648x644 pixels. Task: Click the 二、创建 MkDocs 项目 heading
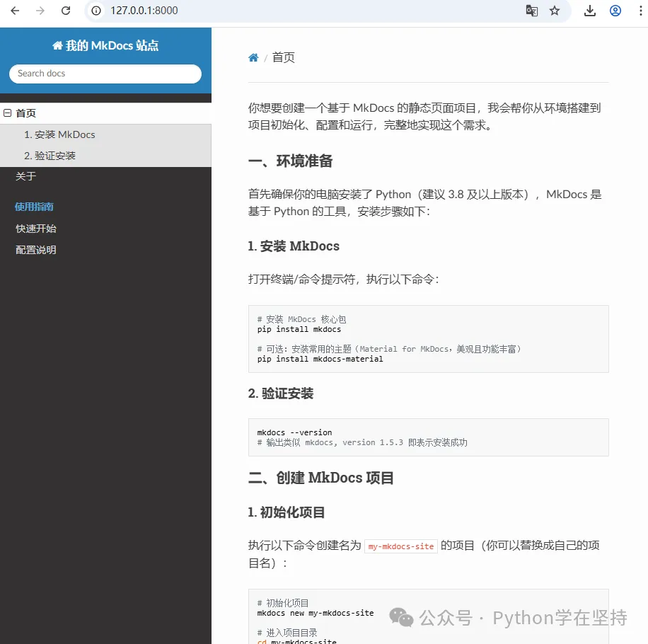pyautogui.click(x=320, y=478)
